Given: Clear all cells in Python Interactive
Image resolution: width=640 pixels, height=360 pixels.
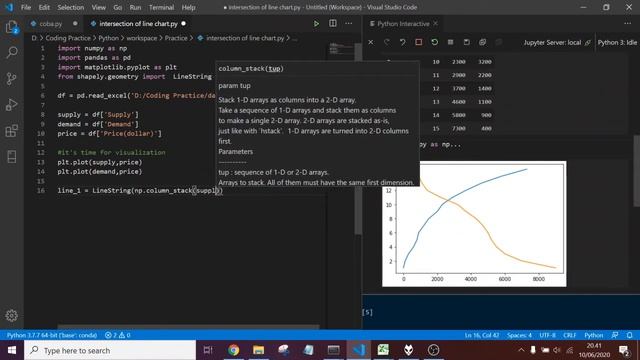Looking at the screenshot, I should 371,42.
